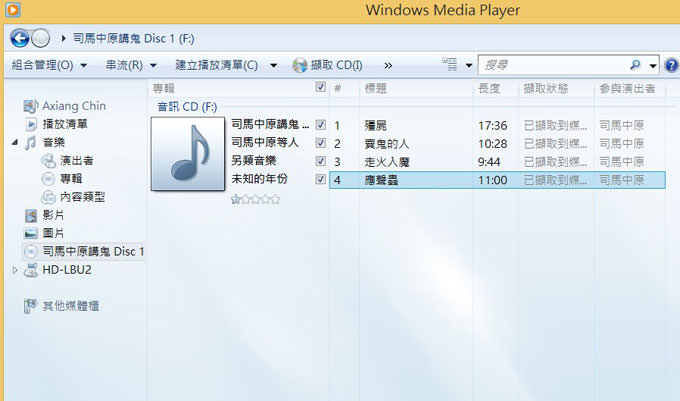Select track title 殭屍

click(x=376, y=126)
